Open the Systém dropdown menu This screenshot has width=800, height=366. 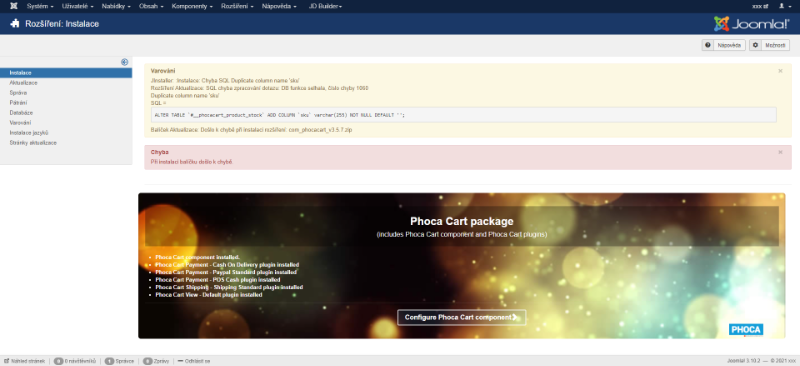[x=40, y=6]
